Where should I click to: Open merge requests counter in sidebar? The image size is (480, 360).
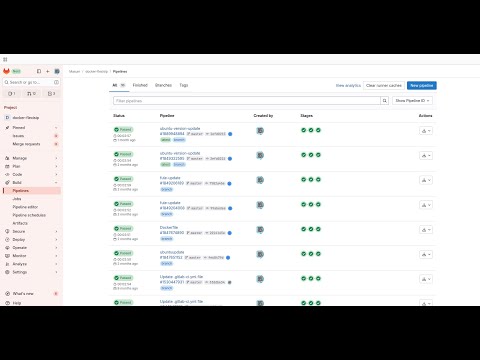pyautogui.click(x=31, y=94)
